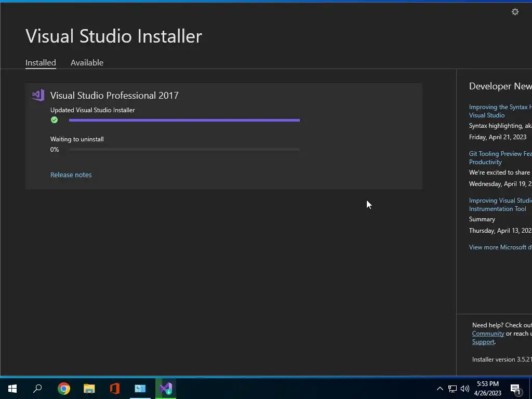Open Microsoft Office from taskbar
Image resolution: width=532 pixels, height=399 pixels.
coord(115,389)
